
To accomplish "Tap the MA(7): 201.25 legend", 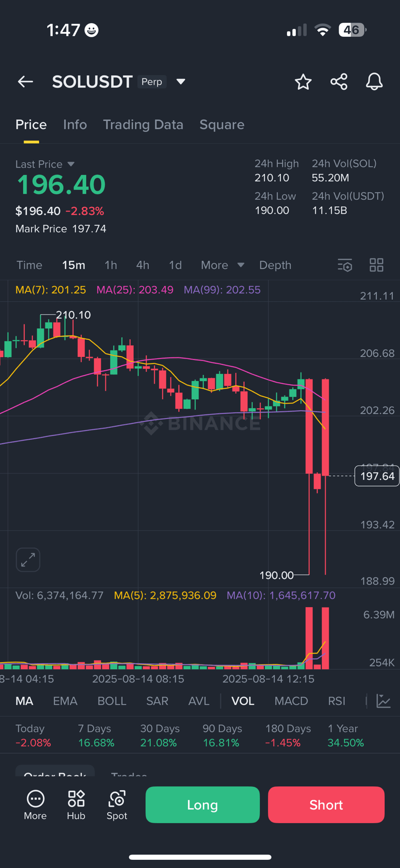I will coord(51,290).
